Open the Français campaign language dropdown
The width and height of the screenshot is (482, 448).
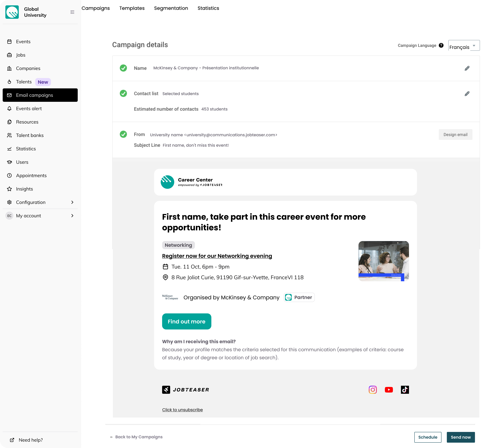pyautogui.click(x=464, y=46)
